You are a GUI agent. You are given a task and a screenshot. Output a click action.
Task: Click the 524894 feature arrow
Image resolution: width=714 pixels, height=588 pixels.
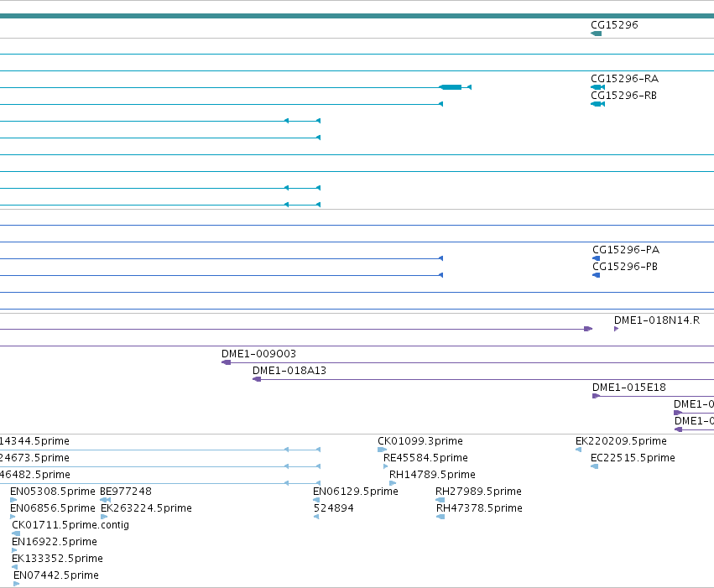(x=316, y=518)
